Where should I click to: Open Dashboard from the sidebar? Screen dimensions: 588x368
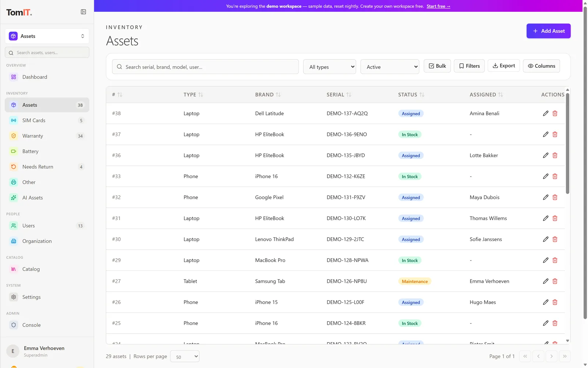pyautogui.click(x=47, y=77)
